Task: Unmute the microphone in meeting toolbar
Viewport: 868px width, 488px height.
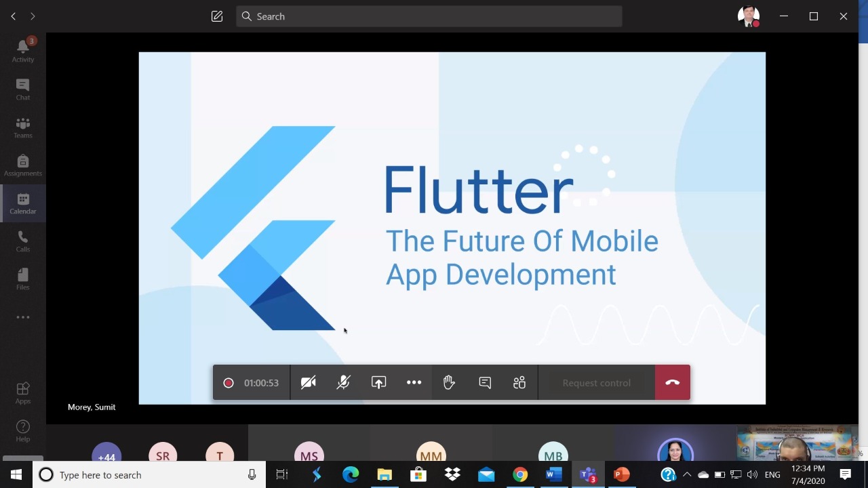Action: coord(343,383)
